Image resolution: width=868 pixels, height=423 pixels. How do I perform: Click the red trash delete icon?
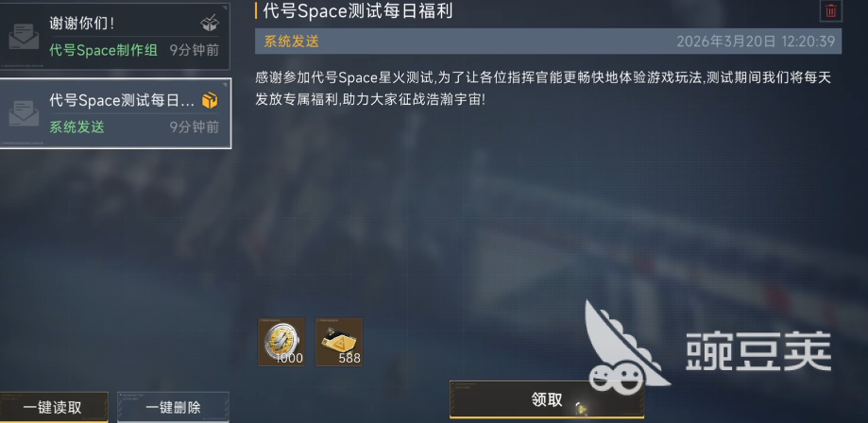pyautogui.click(x=831, y=10)
